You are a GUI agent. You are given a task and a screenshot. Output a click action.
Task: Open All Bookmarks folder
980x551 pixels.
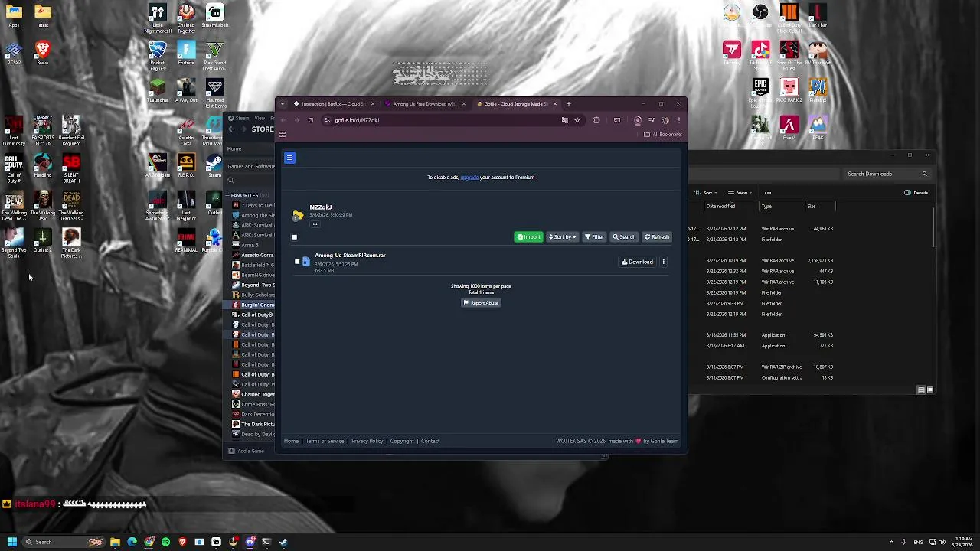click(663, 135)
